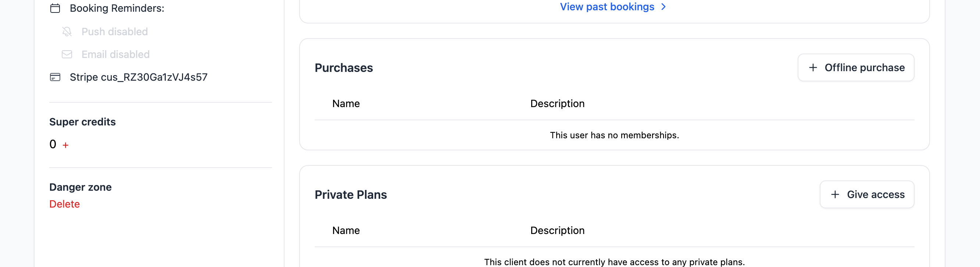Click plus icon in Offline purchase button
This screenshot has width=980, height=267.
pyautogui.click(x=813, y=67)
